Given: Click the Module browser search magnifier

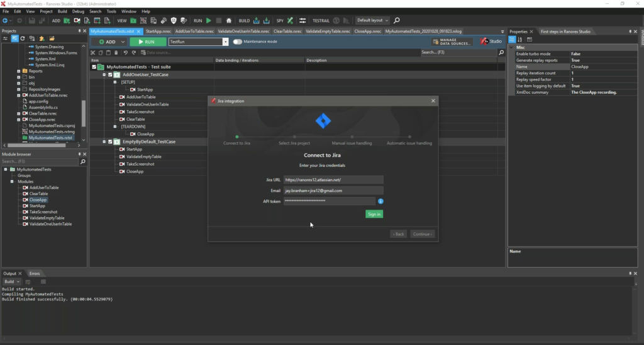Looking at the screenshot, I should click(82, 162).
